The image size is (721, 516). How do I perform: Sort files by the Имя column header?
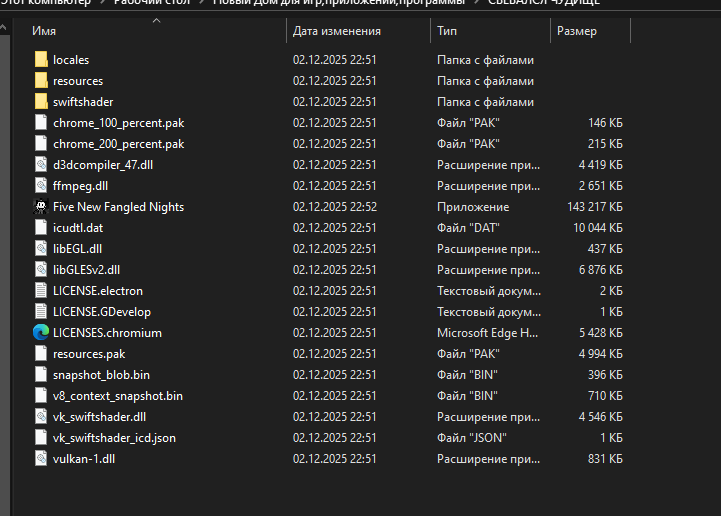click(44, 31)
